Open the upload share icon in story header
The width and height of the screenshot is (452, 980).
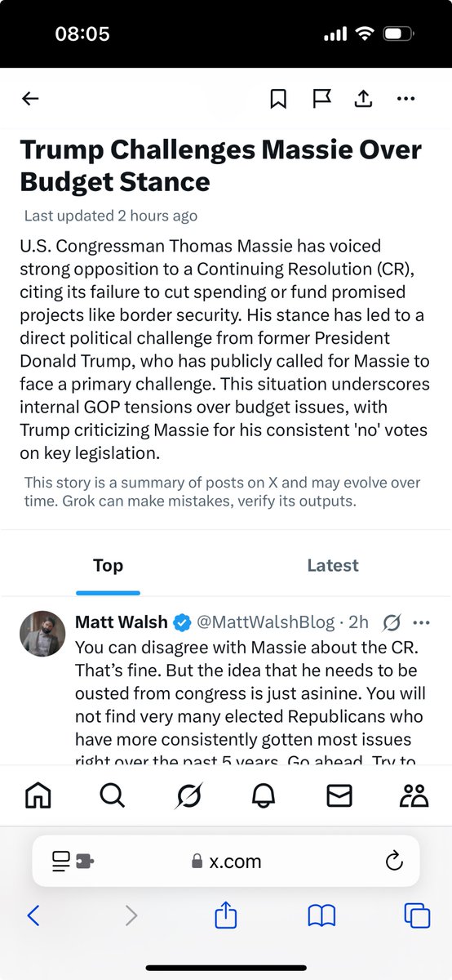coord(363,99)
